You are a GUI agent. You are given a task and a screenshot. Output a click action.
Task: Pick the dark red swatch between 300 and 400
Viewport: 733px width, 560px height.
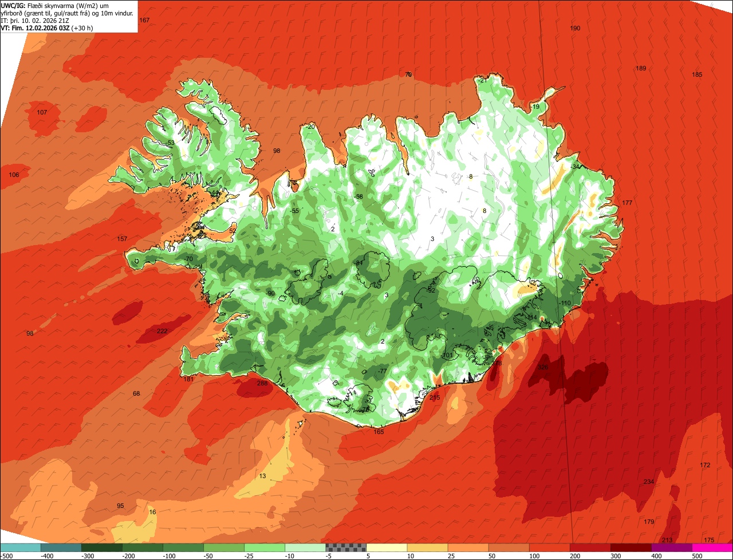[631, 547]
